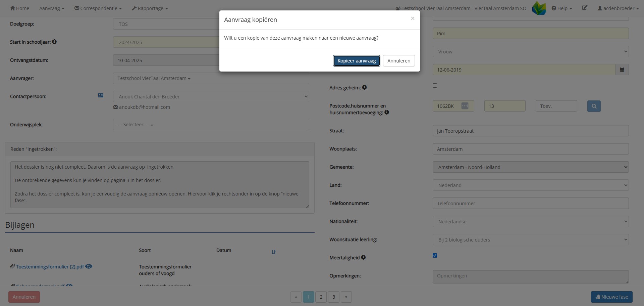644x306 pixels.
Task: Click the info icon next to Meertaligheid
Action: [x=363, y=257]
